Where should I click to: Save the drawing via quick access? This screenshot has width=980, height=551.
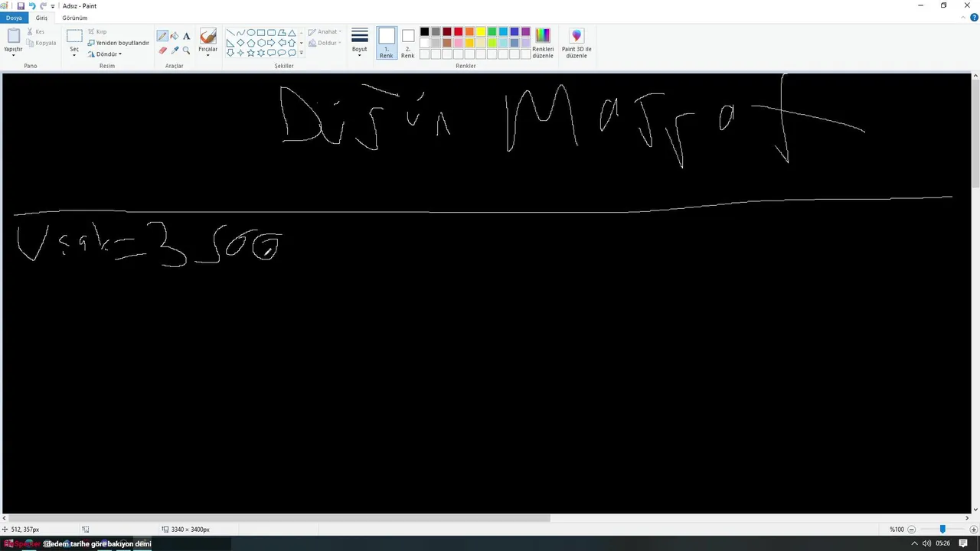click(21, 6)
